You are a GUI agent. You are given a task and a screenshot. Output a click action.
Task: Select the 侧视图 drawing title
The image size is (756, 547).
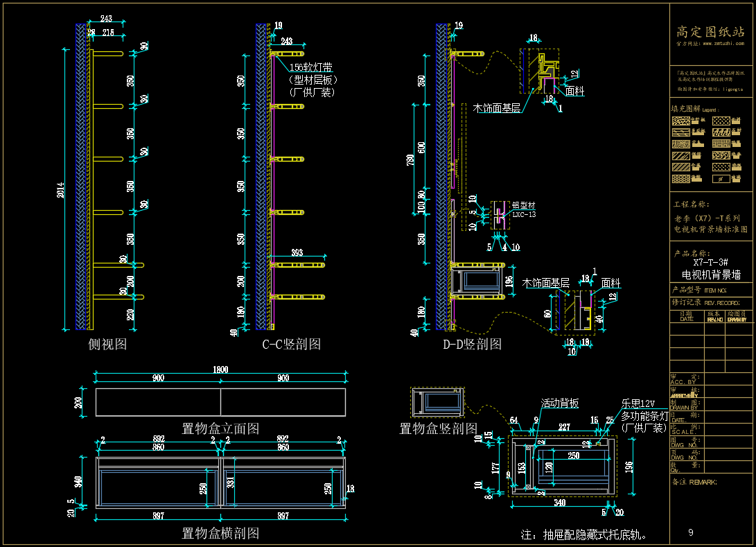coord(107,344)
